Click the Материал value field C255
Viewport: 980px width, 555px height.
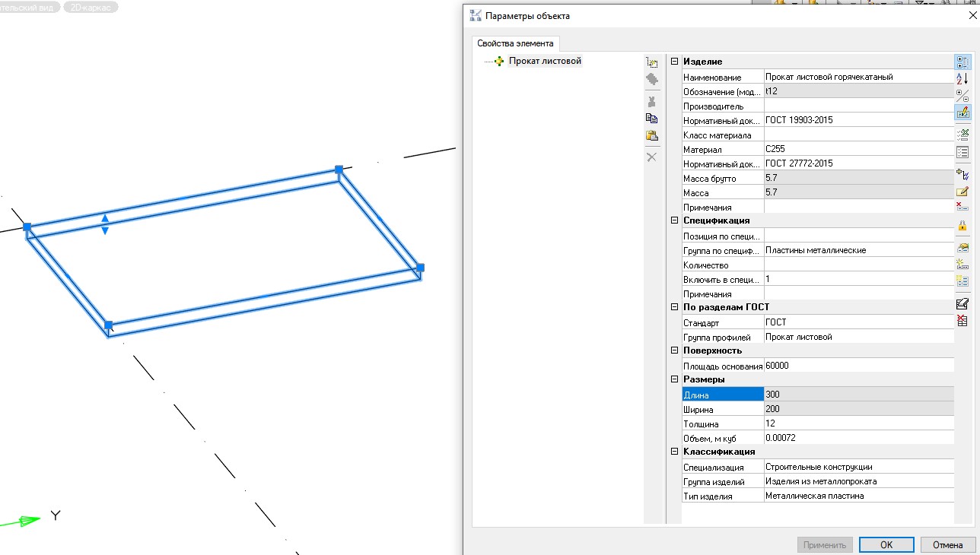[857, 150]
